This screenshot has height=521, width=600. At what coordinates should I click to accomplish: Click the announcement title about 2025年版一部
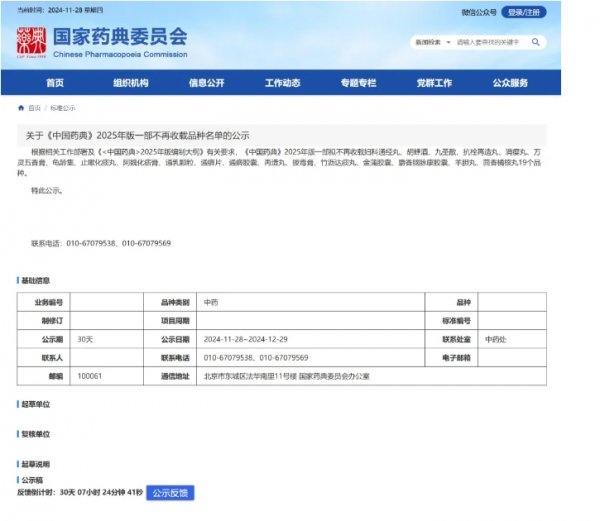(137, 134)
